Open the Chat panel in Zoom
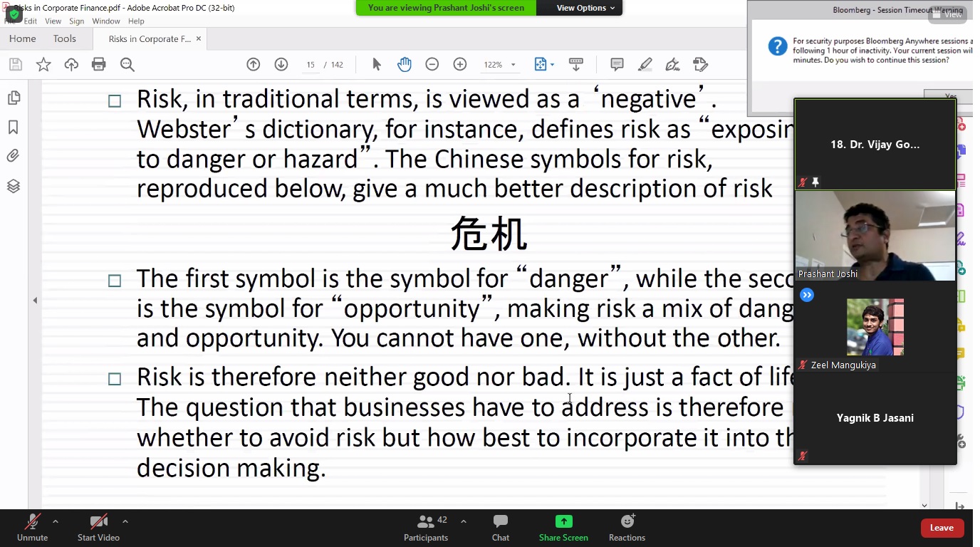This screenshot has height=547, width=980. pos(501,528)
